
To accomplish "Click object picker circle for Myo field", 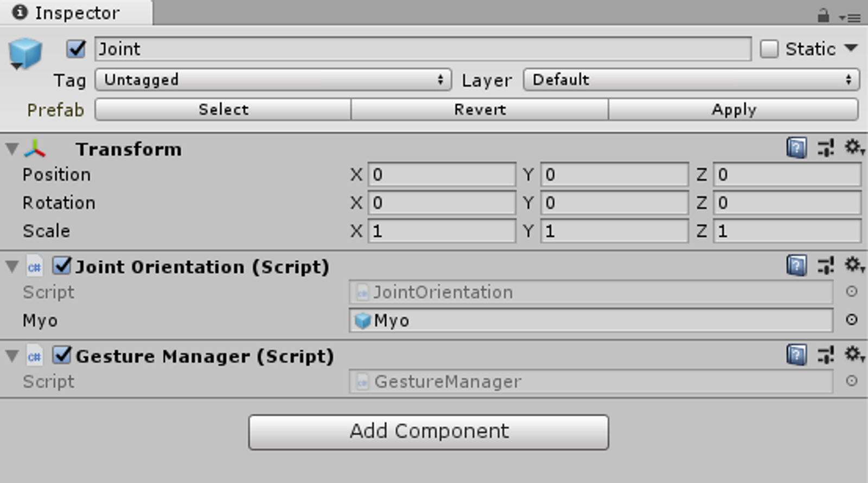I will 852,320.
